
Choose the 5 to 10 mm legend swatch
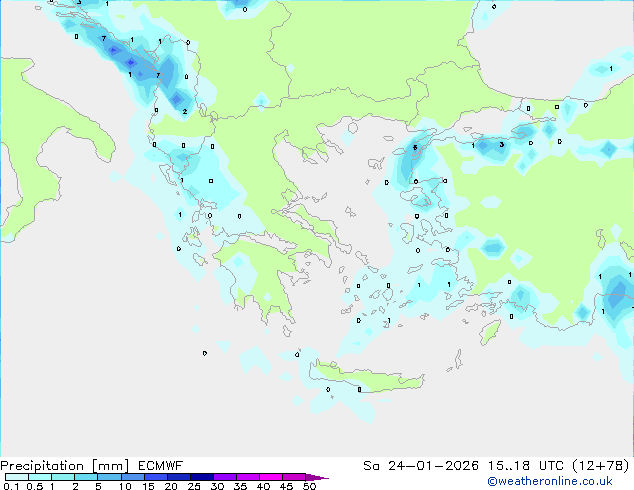tap(109, 477)
